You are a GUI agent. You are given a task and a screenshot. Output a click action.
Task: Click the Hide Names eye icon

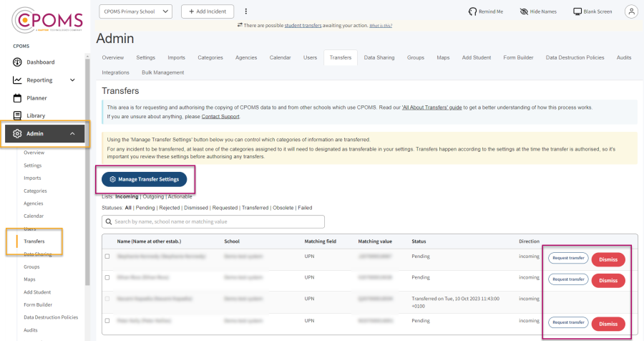(x=524, y=11)
